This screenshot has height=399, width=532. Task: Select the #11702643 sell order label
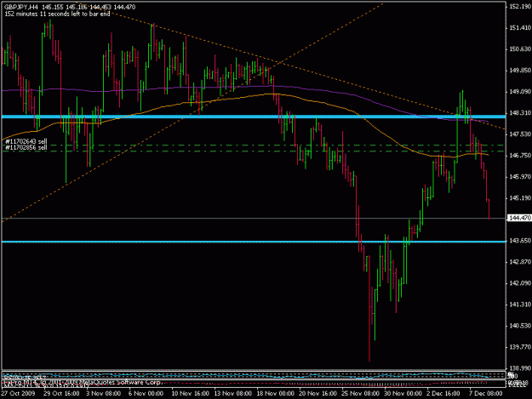(x=26, y=141)
